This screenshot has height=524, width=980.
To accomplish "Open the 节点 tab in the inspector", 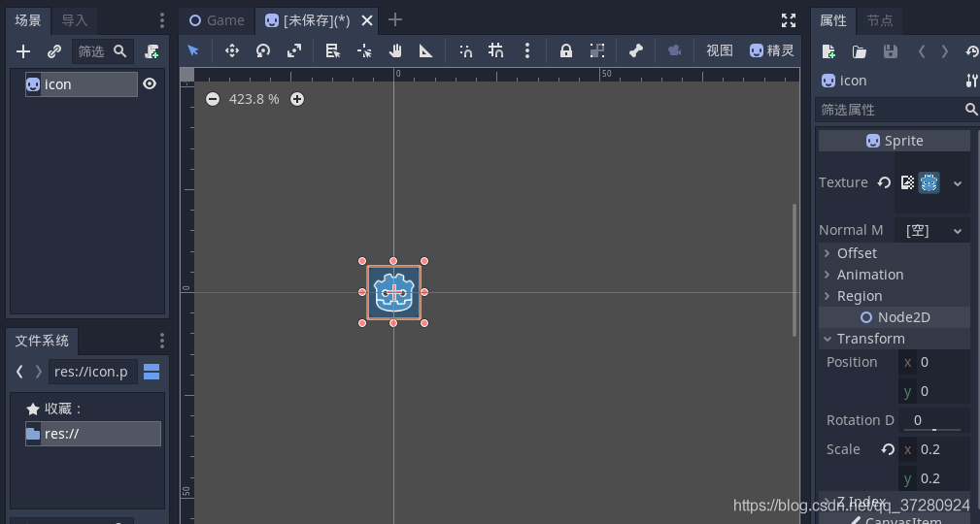I will 879,20.
